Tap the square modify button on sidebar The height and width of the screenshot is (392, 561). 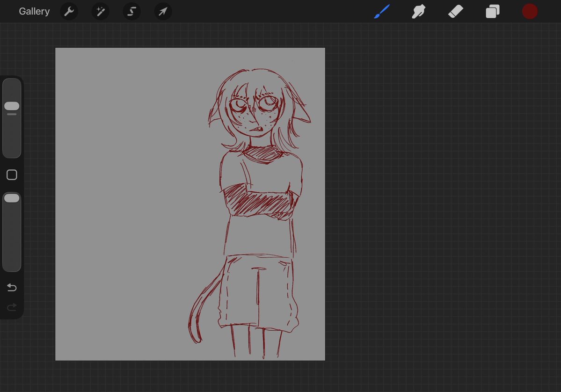point(12,174)
